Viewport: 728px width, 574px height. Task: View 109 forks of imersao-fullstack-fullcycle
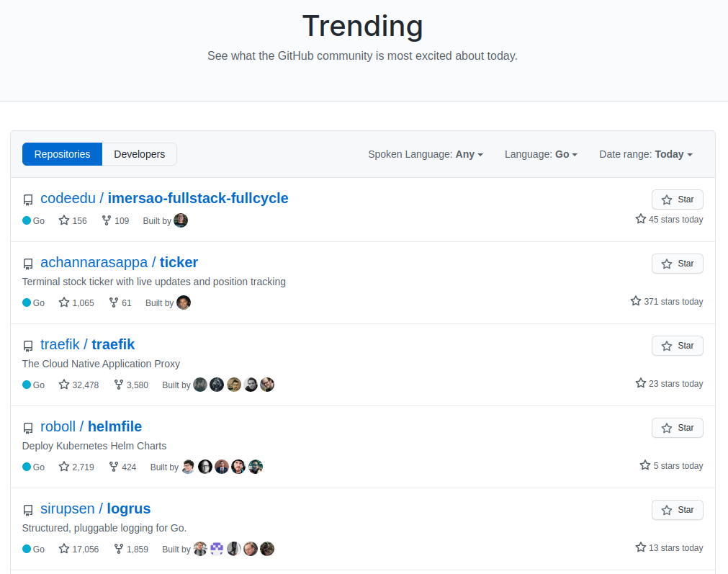click(x=116, y=220)
